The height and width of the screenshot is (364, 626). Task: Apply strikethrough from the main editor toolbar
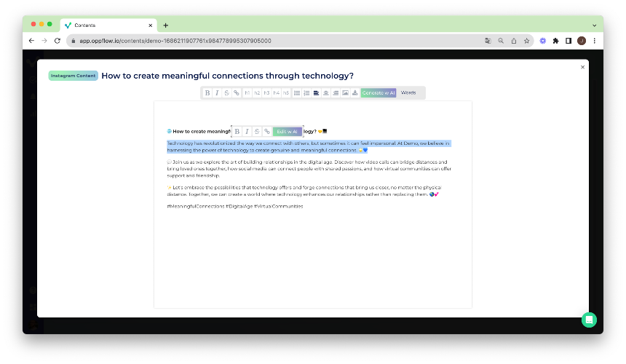(226, 93)
